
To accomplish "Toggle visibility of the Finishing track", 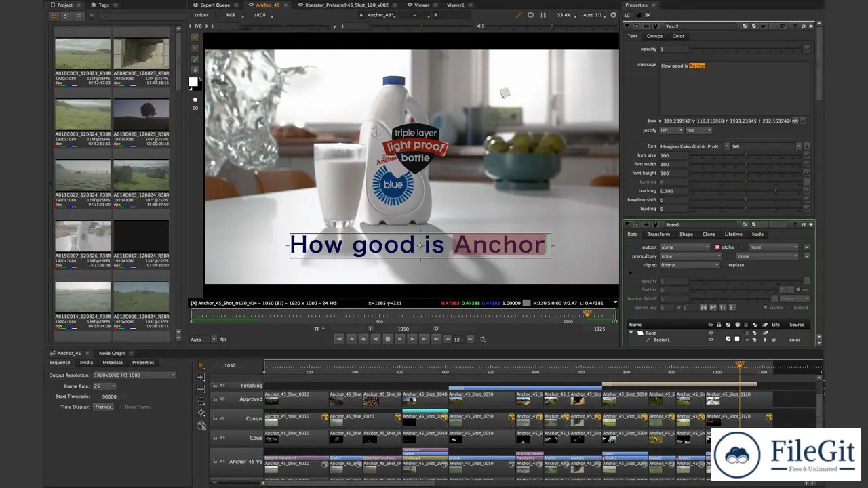I will tap(222, 386).
